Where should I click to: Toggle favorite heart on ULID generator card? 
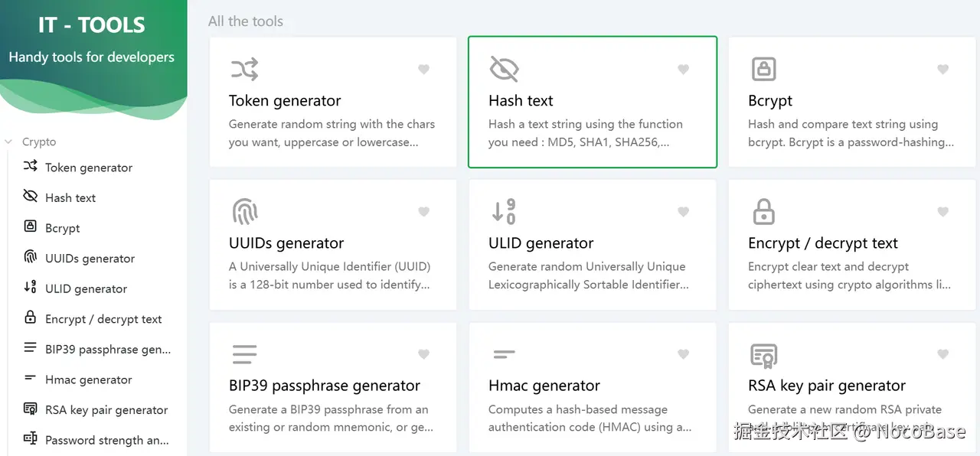pyautogui.click(x=683, y=212)
